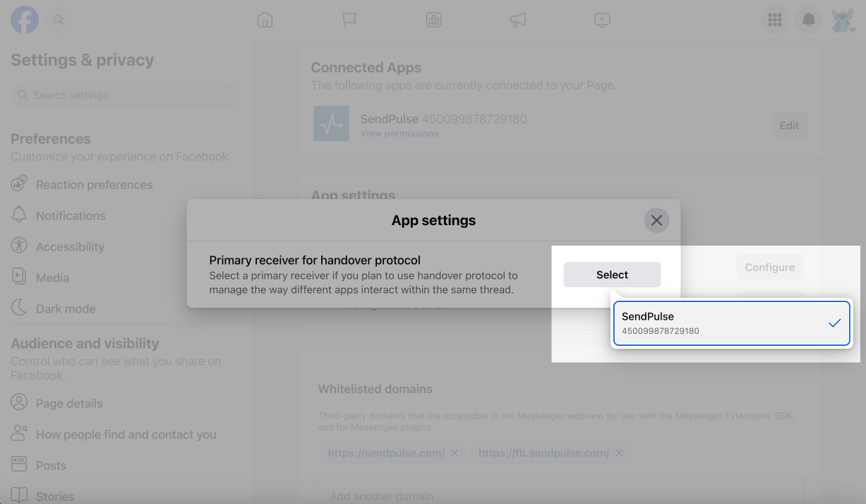The height and width of the screenshot is (504, 866).
Task: Remove https://sendpulse.com/ whitelisted domain
Action: [x=455, y=453]
